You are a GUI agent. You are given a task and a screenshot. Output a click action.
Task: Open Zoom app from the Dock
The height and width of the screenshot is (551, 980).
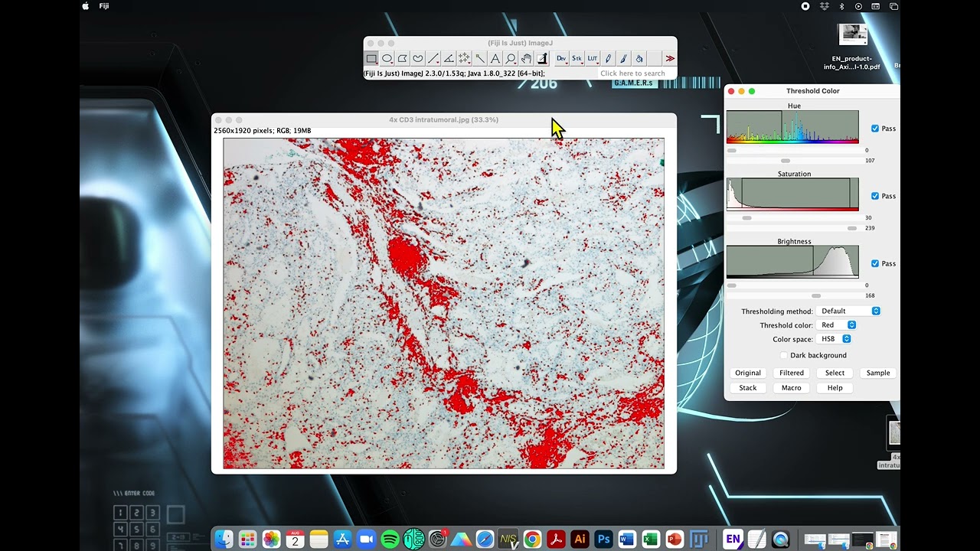[366, 540]
